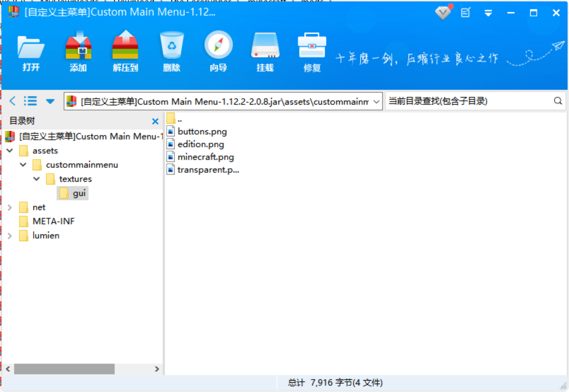Open view options dropdown triangle
The width and height of the screenshot is (569, 392).
[x=50, y=101]
